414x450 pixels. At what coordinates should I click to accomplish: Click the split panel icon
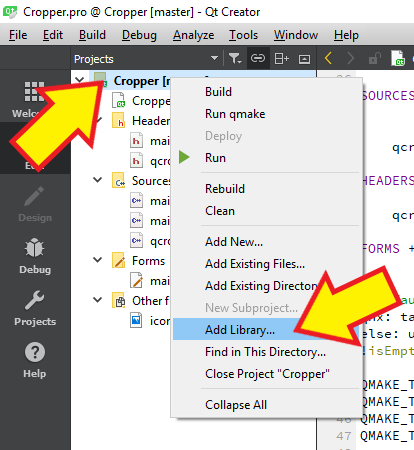(281, 59)
